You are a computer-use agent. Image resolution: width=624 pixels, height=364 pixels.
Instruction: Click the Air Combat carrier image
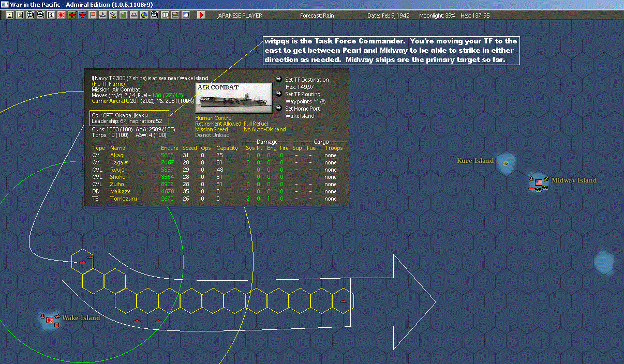(234, 98)
